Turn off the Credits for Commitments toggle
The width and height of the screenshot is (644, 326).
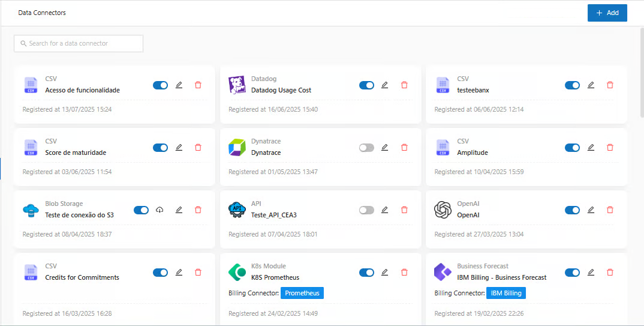160,273
